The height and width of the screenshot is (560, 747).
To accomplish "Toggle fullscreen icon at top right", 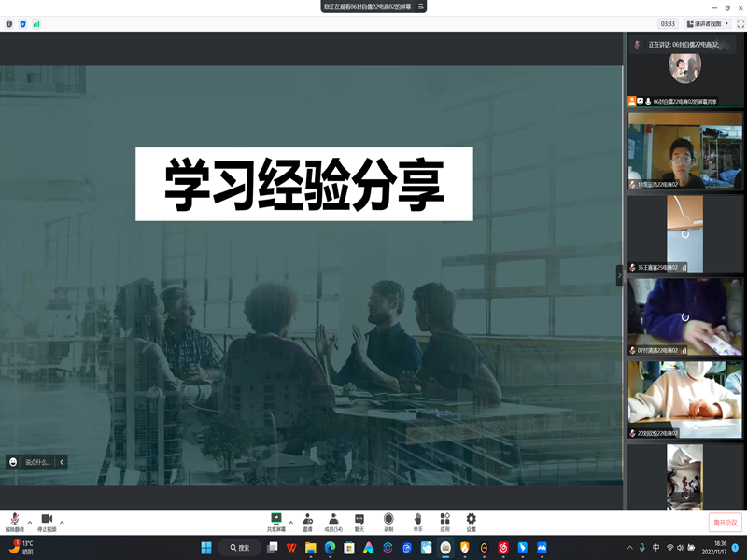I will click(x=740, y=23).
